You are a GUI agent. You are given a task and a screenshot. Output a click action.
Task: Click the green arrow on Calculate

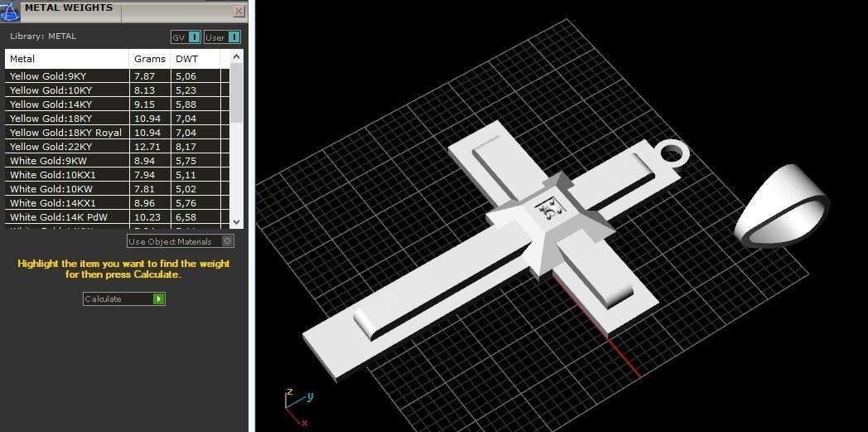(159, 299)
